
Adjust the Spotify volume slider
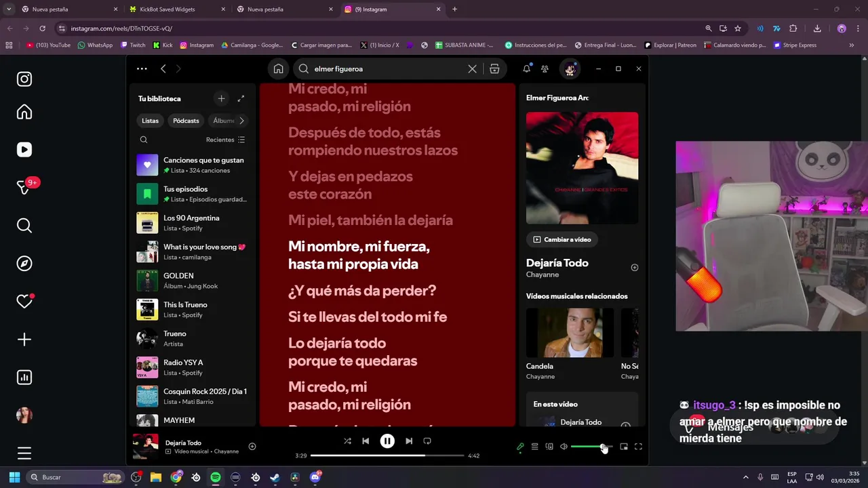coord(591,447)
